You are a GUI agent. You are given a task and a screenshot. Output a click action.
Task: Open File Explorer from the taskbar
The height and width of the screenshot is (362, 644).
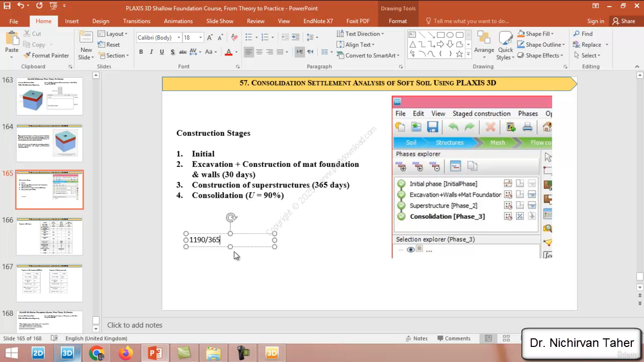pyautogui.click(x=213, y=353)
